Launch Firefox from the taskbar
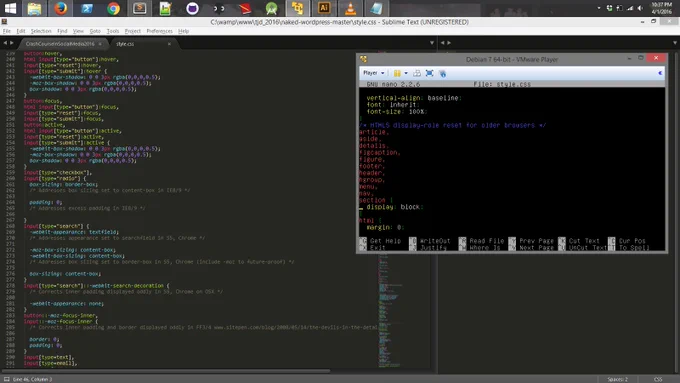Screen dimensions: 680x383 click(x=61, y=8)
